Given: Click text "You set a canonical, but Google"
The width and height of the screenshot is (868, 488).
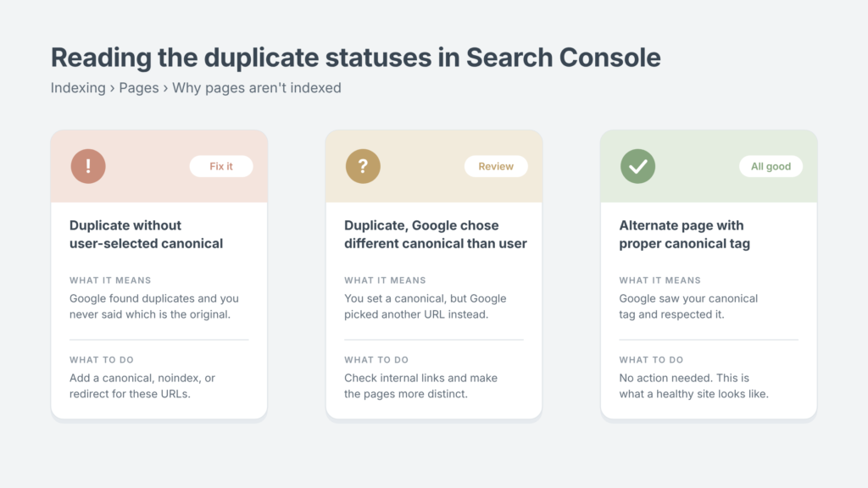Looking at the screenshot, I should 426,299.
